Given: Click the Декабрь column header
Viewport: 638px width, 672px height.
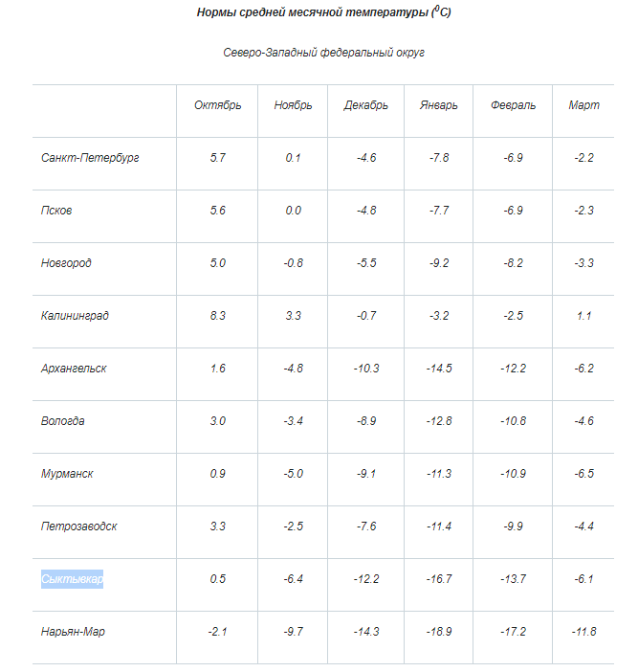Looking at the screenshot, I should pyautogui.click(x=365, y=105).
